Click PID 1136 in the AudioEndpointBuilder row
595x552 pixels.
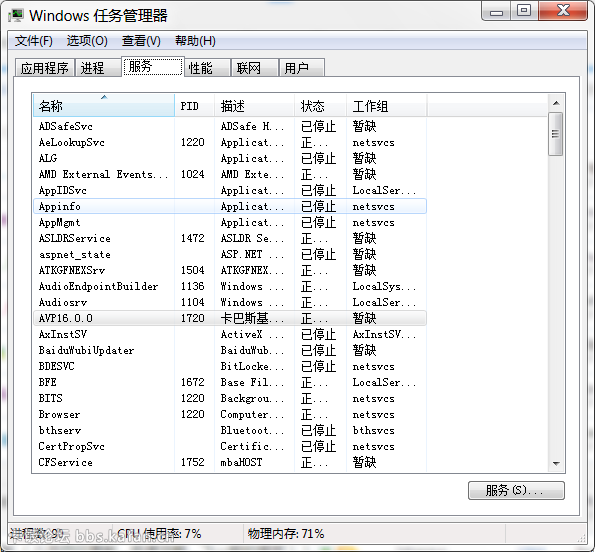[192, 286]
